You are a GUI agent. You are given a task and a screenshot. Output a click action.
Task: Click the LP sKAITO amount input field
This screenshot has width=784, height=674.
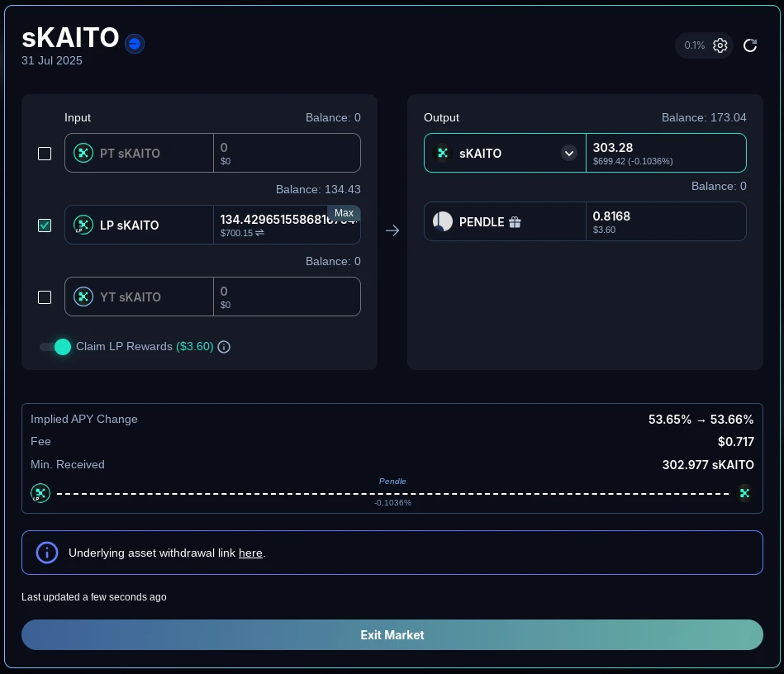coord(287,225)
